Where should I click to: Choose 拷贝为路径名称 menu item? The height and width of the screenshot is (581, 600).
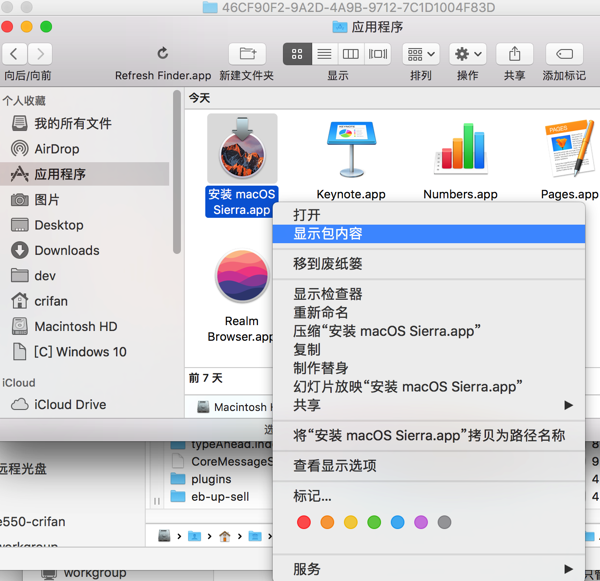(x=429, y=436)
